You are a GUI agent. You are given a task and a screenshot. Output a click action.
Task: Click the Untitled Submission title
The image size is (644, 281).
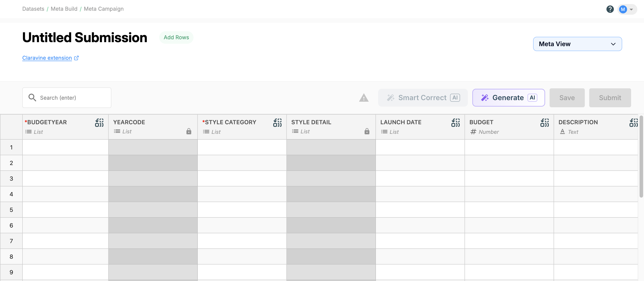85,37
